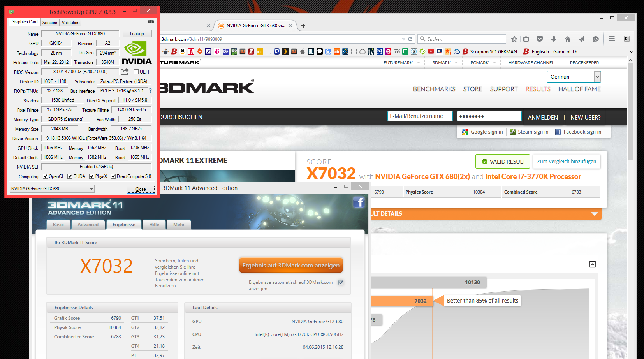Collapse the results chart square arrow icon
Viewport: 644px width, 359px height.
[593, 264]
